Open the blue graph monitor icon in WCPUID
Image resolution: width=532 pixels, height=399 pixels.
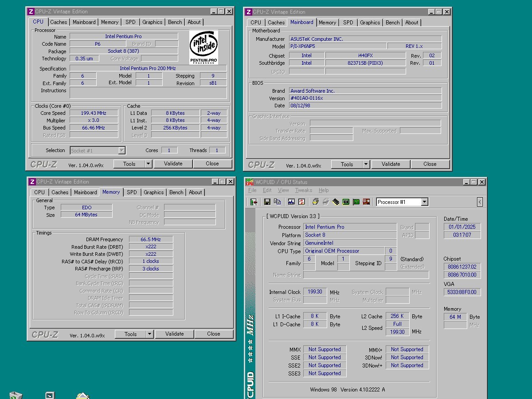291,202
